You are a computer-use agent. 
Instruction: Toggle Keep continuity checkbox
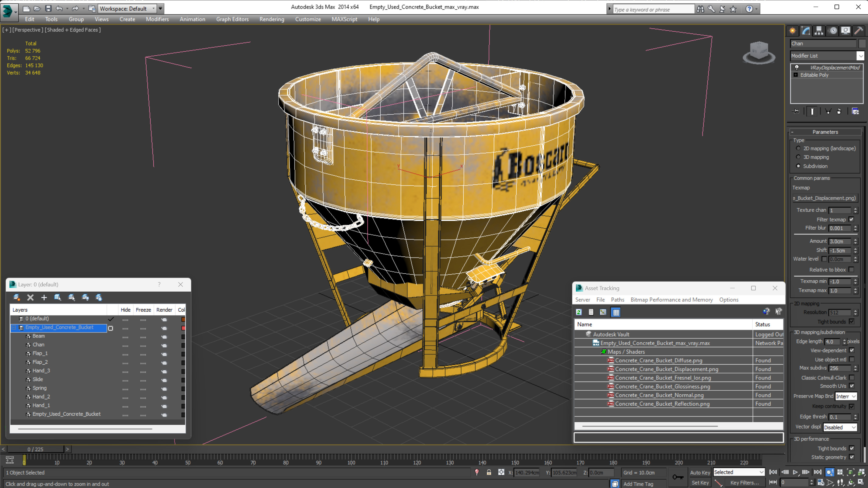pos(852,406)
